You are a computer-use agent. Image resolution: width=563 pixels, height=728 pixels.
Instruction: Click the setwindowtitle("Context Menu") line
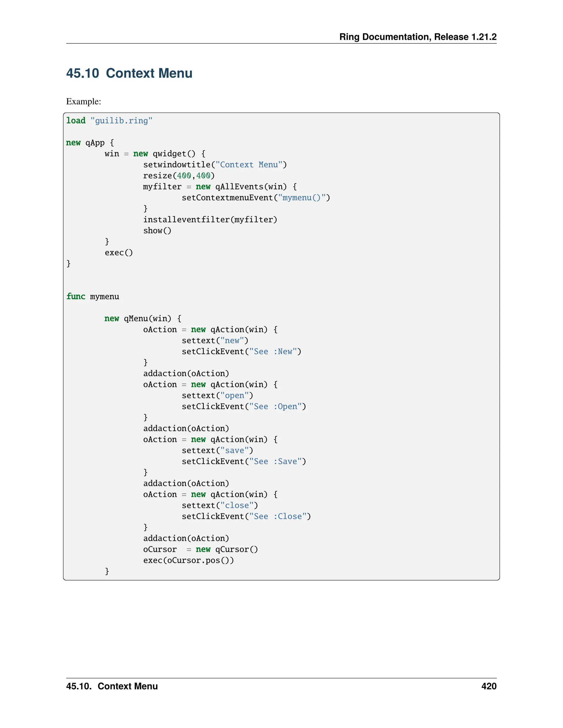pyautogui.click(x=215, y=165)
